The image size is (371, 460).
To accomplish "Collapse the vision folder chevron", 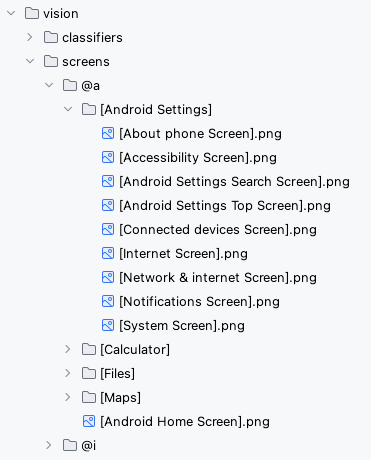I will point(11,13).
